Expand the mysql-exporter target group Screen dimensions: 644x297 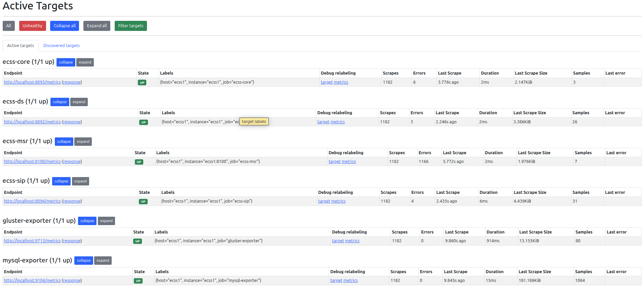click(103, 260)
